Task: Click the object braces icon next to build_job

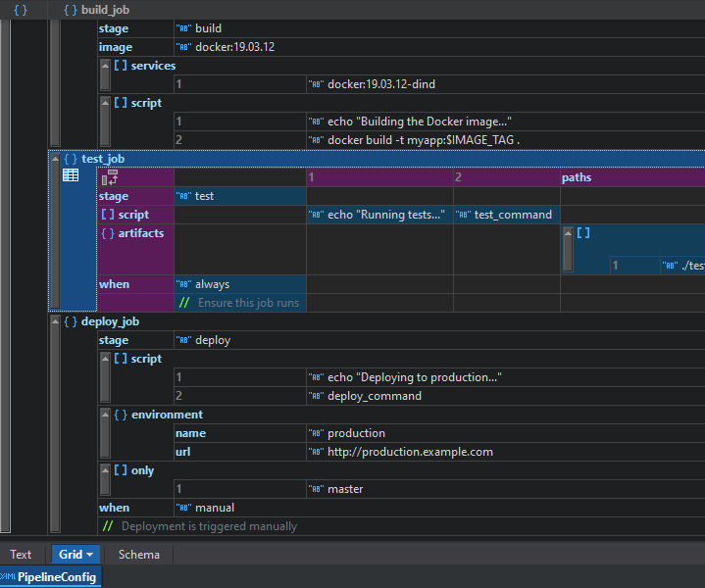Action: (x=70, y=10)
